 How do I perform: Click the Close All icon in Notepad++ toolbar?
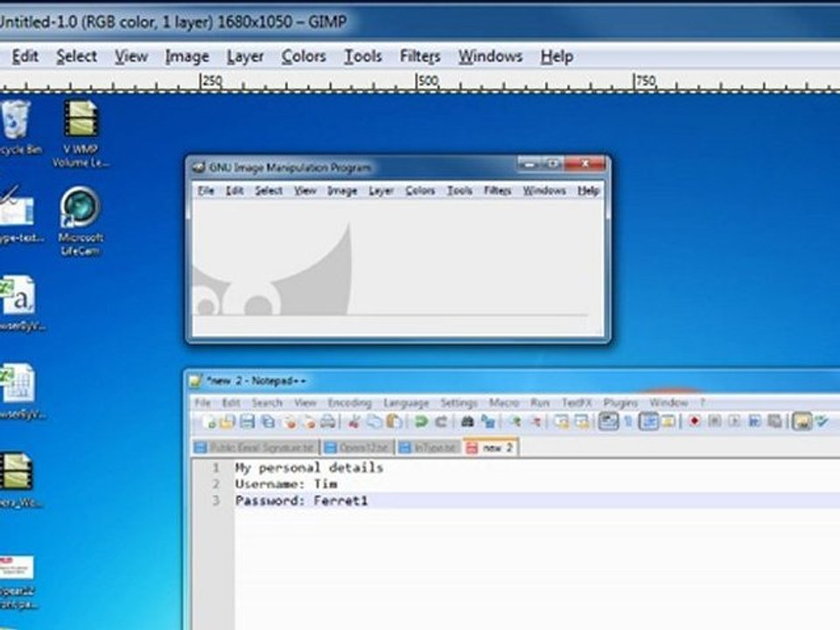tap(310, 422)
